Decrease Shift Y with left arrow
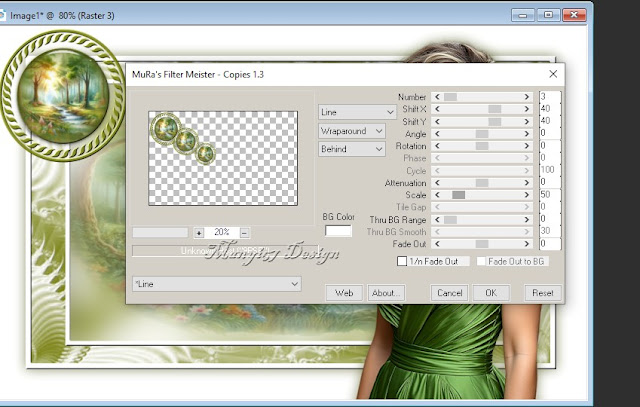Image resolution: width=640 pixels, height=407 pixels. pos(437,121)
